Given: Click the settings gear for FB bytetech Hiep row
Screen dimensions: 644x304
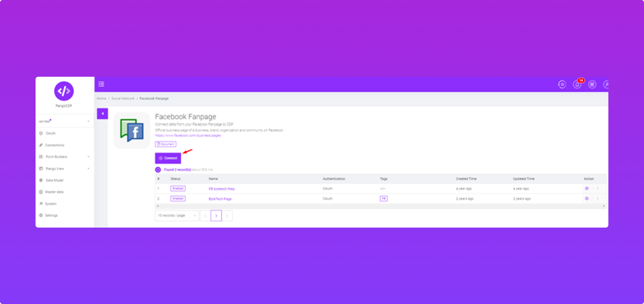Looking at the screenshot, I should point(587,188).
